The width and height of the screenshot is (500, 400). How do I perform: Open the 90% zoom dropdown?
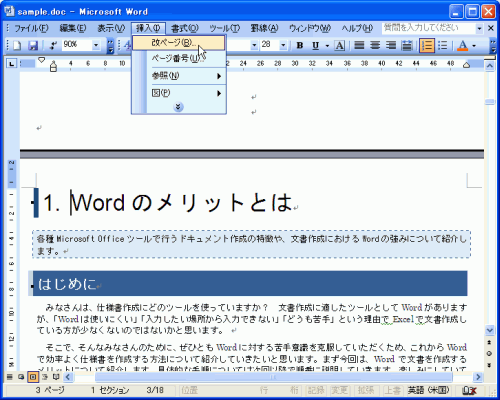pos(96,45)
